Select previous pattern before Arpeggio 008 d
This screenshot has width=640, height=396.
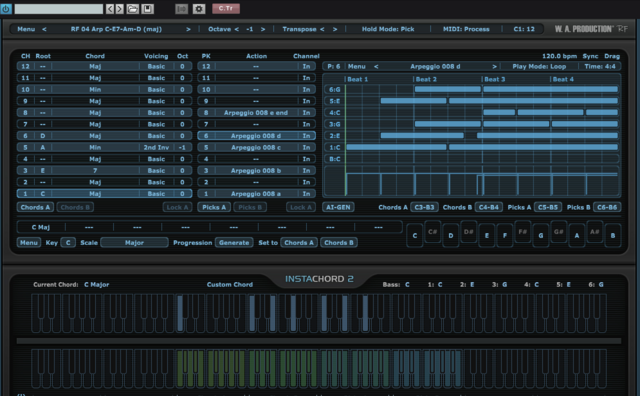click(376, 66)
